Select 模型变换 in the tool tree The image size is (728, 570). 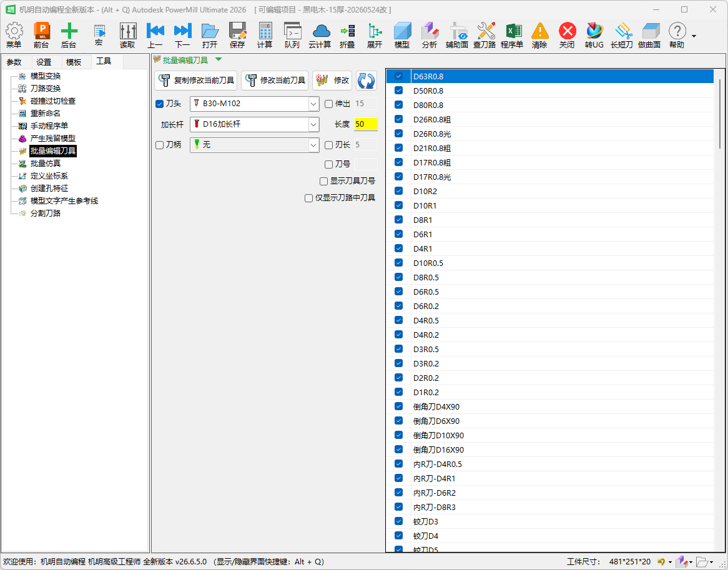(x=46, y=76)
